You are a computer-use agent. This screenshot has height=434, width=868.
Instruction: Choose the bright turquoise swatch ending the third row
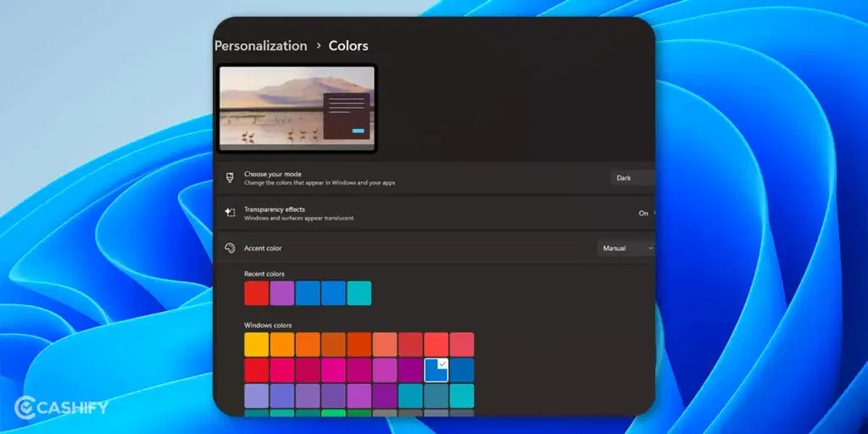[x=462, y=396]
